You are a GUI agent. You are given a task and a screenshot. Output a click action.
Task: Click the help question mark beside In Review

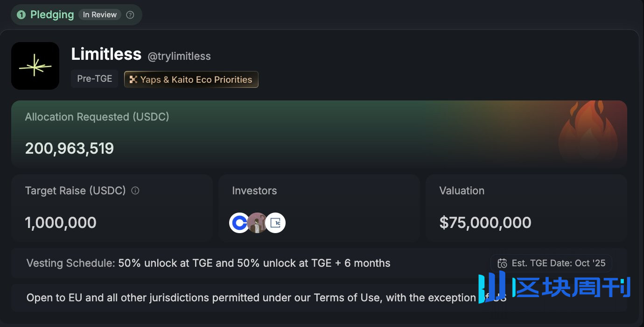click(130, 15)
